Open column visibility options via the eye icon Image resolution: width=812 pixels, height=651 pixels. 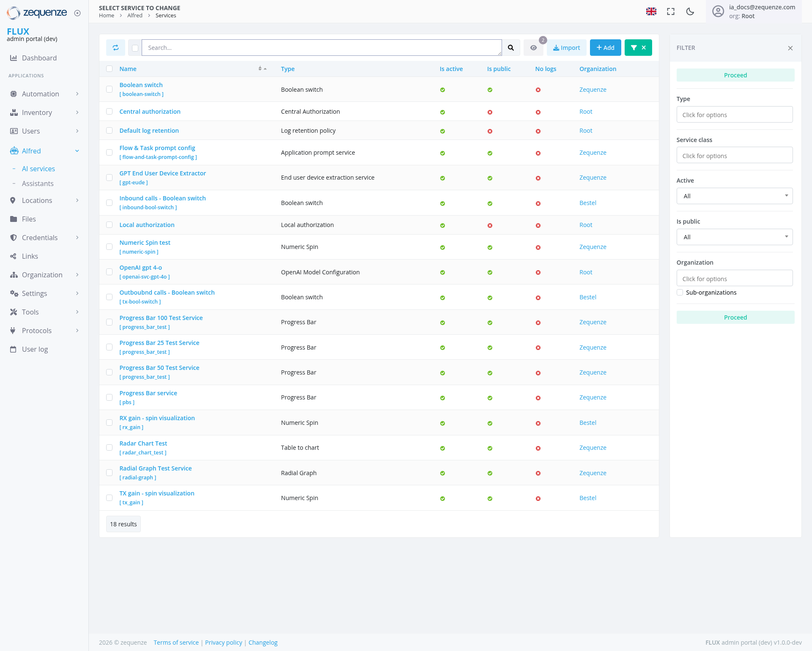pyautogui.click(x=533, y=47)
